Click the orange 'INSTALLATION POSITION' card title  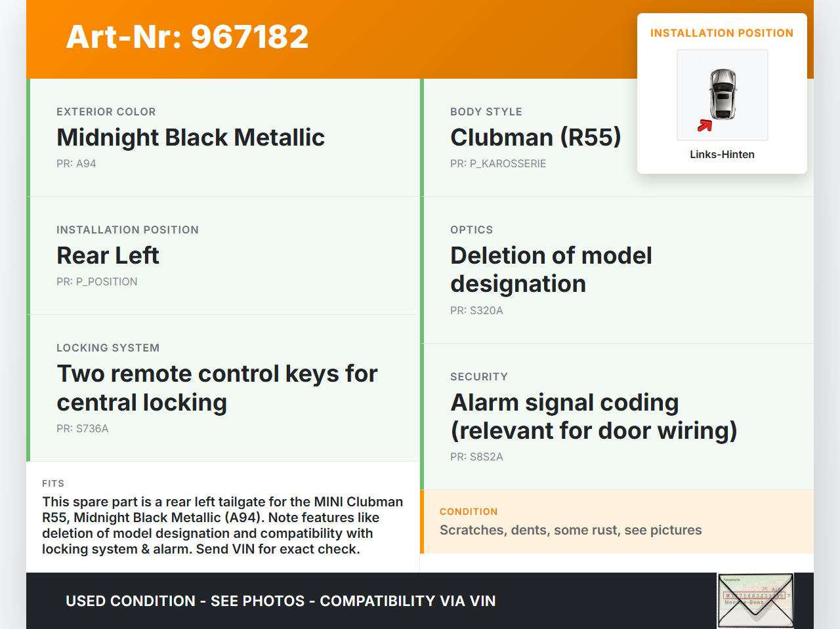(x=722, y=33)
